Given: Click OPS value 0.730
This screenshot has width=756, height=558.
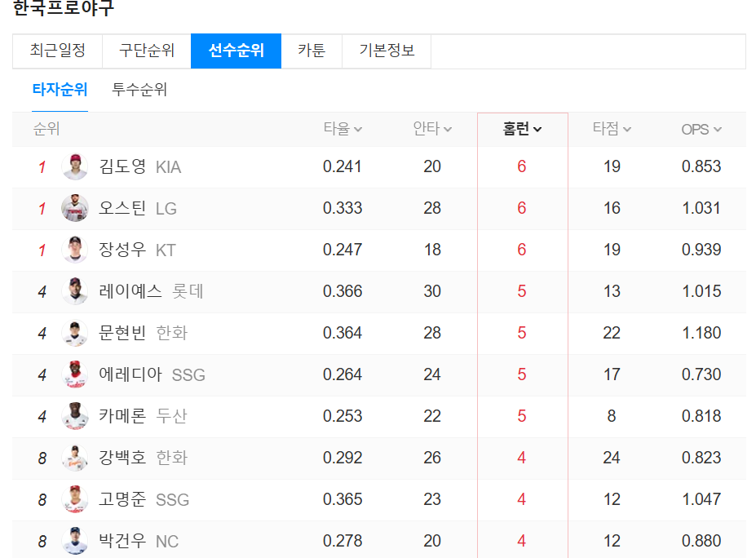Looking at the screenshot, I should click(x=701, y=374).
